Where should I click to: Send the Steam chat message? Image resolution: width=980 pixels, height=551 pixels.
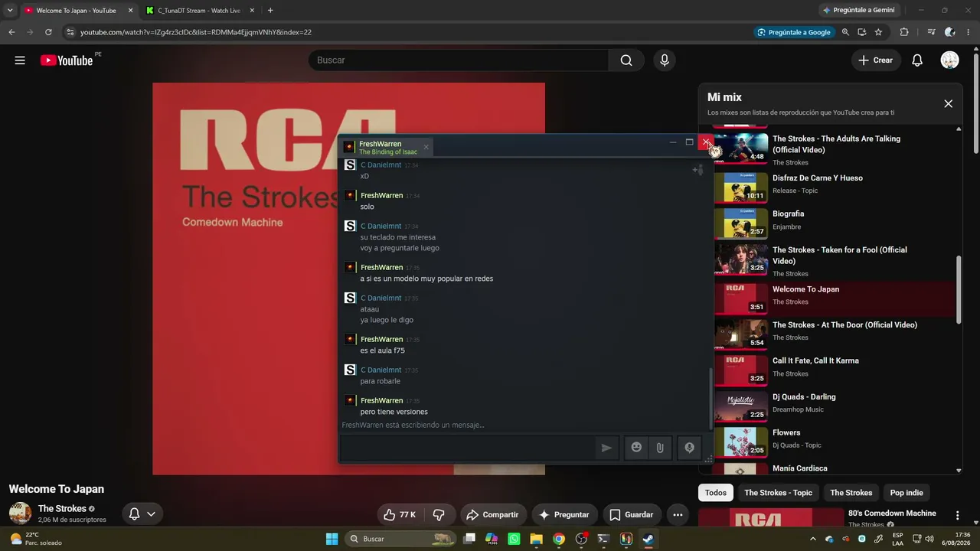(606, 448)
